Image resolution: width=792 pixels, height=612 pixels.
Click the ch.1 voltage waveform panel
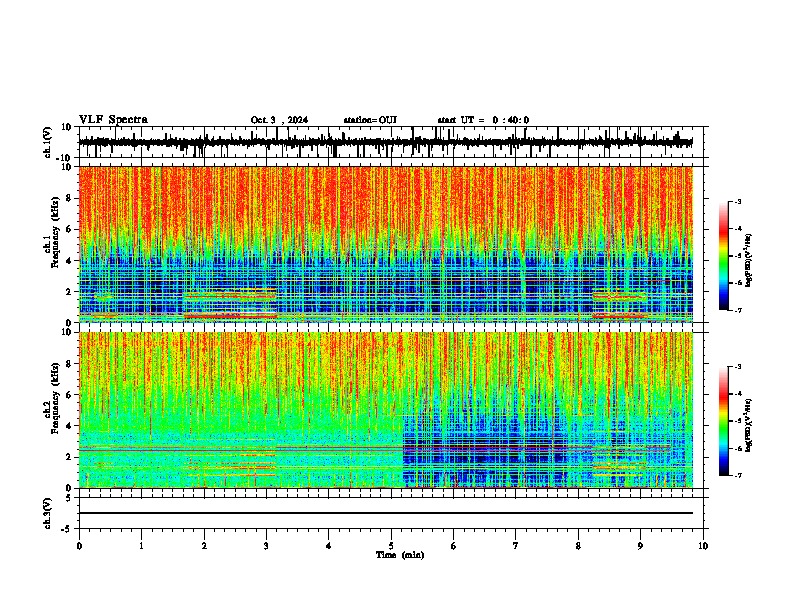(x=391, y=142)
